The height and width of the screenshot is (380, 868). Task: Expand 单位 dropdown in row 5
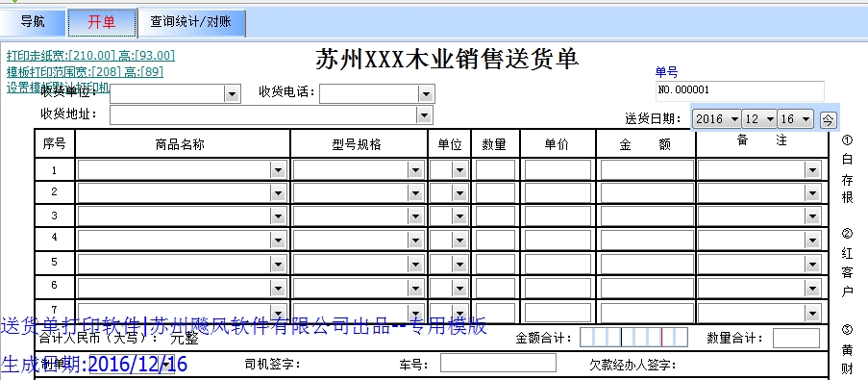[x=459, y=265]
